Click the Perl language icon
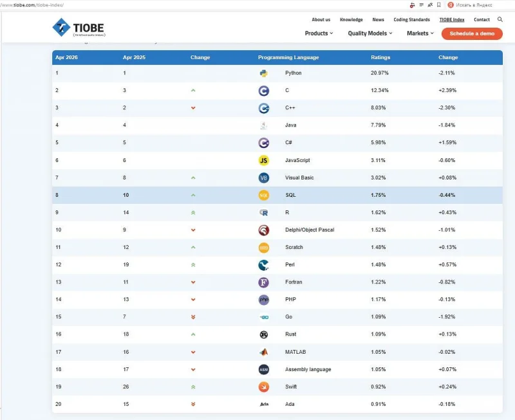Screen dimensions: 515x420 click(x=264, y=265)
